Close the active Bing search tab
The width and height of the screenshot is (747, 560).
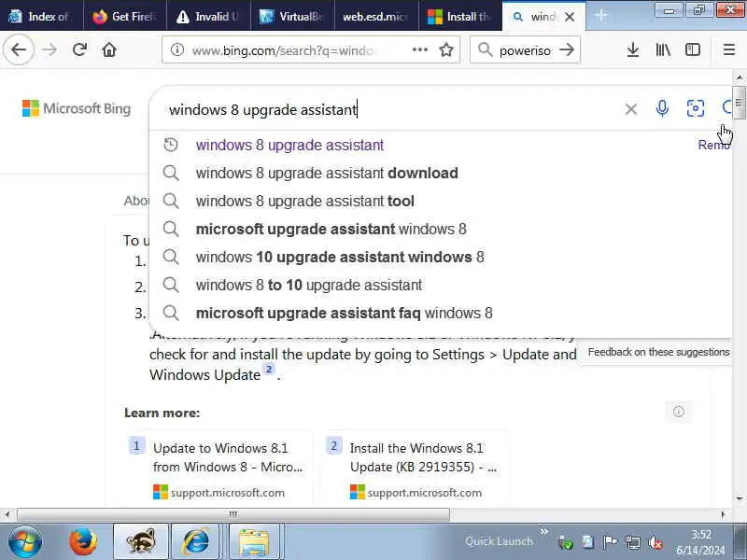pos(570,17)
